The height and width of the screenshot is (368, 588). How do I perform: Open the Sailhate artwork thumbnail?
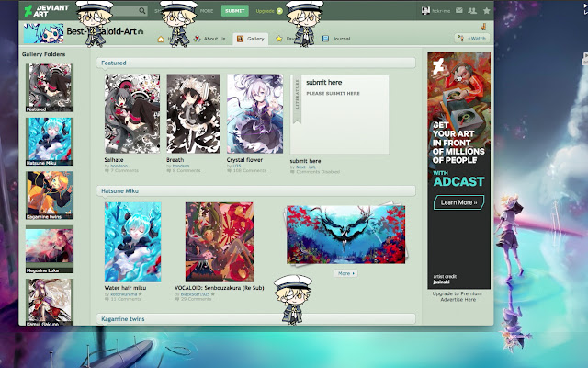(132, 113)
